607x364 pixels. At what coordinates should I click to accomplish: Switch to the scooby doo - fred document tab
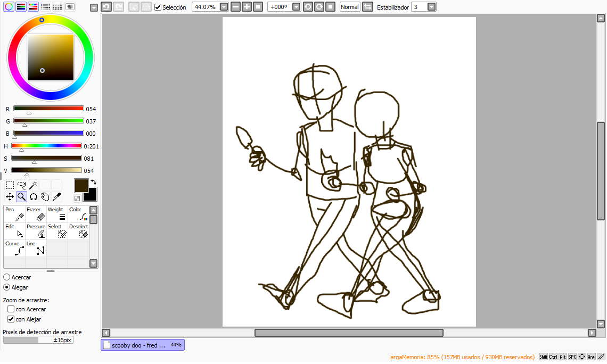pyautogui.click(x=143, y=345)
